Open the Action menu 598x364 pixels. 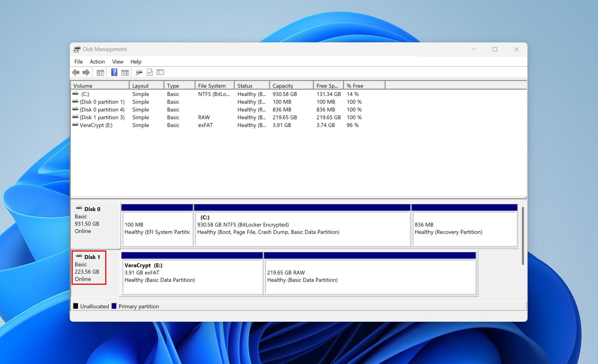(97, 62)
